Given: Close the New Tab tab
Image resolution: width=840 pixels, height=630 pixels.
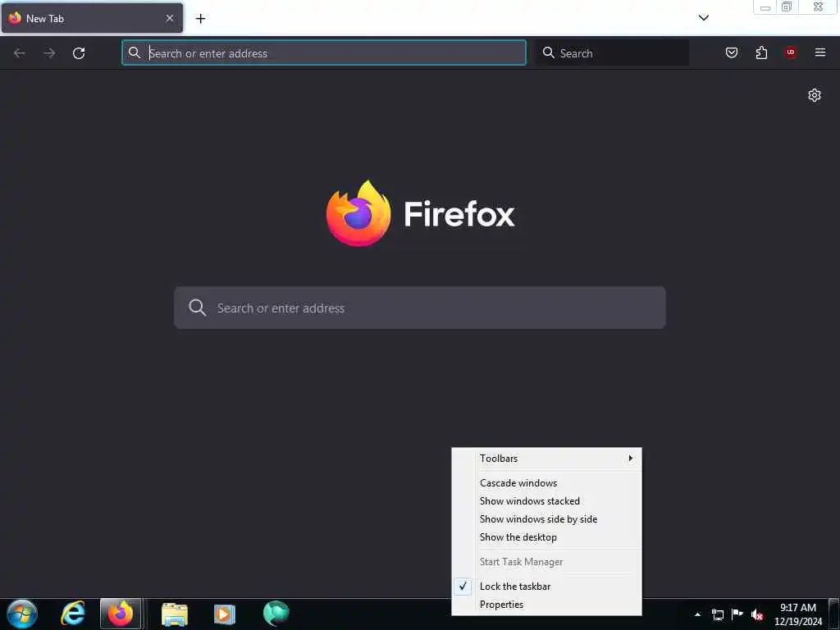Looking at the screenshot, I should 170,18.
